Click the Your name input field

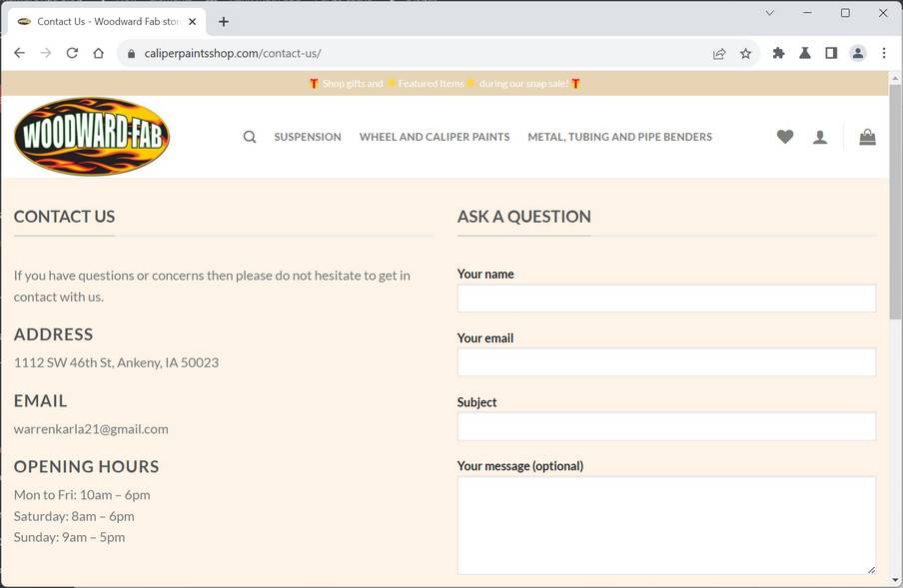point(665,297)
